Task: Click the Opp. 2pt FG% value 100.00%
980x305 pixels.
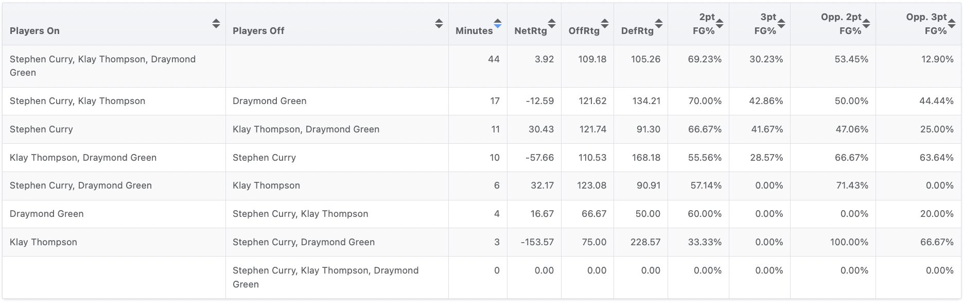Action: tap(849, 242)
